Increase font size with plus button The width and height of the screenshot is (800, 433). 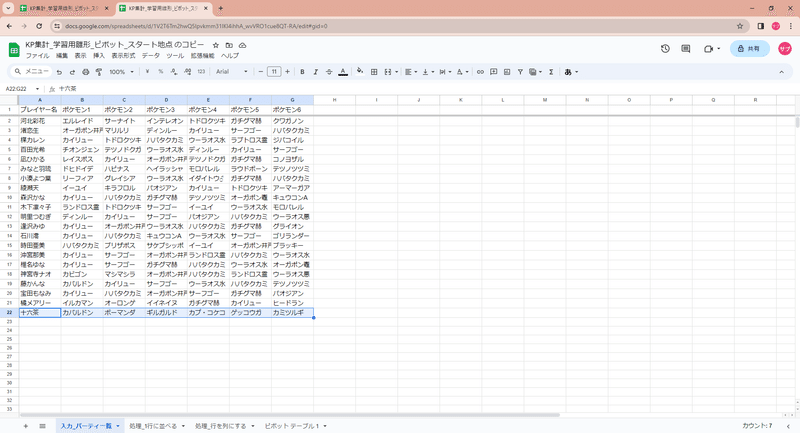click(287, 72)
